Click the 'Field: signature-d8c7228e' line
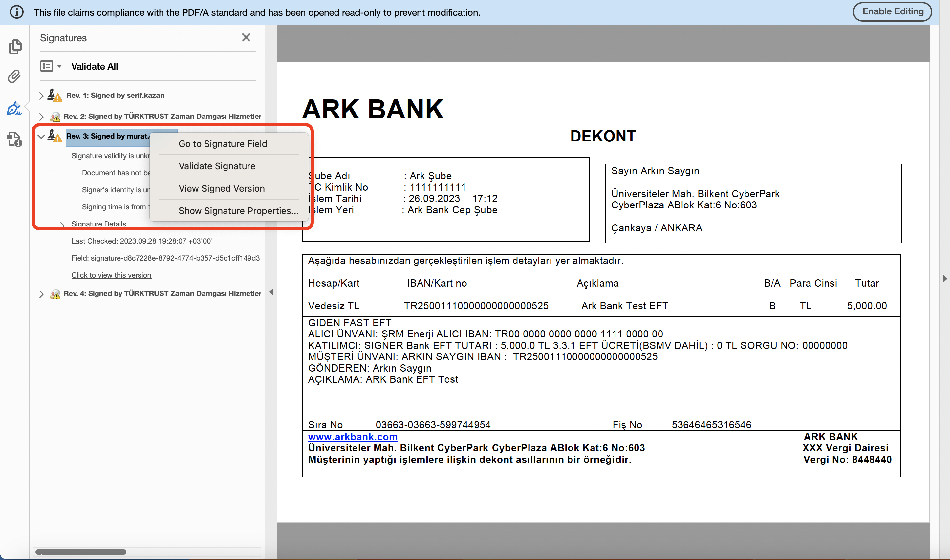Viewport: 950px width, 560px height. [166, 258]
